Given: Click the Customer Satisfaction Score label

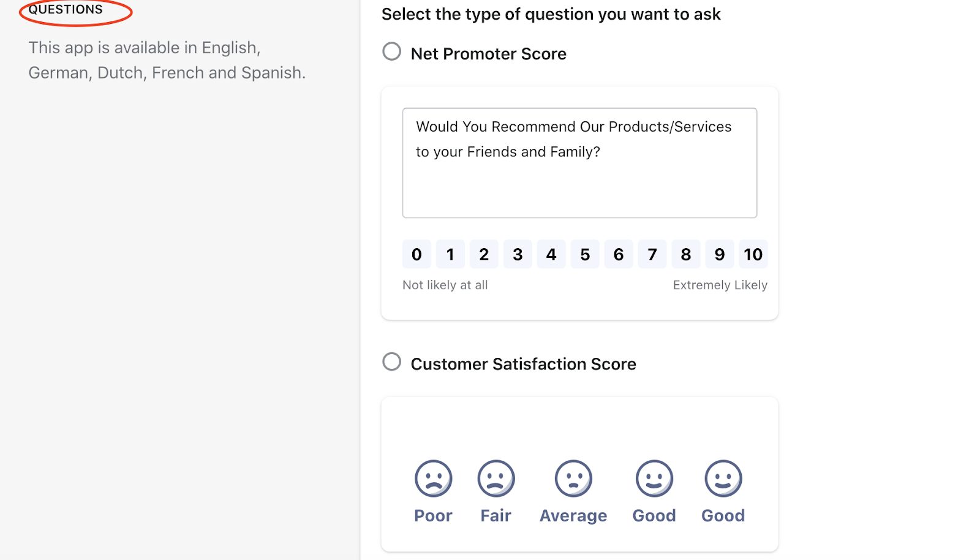Looking at the screenshot, I should point(523,364).
